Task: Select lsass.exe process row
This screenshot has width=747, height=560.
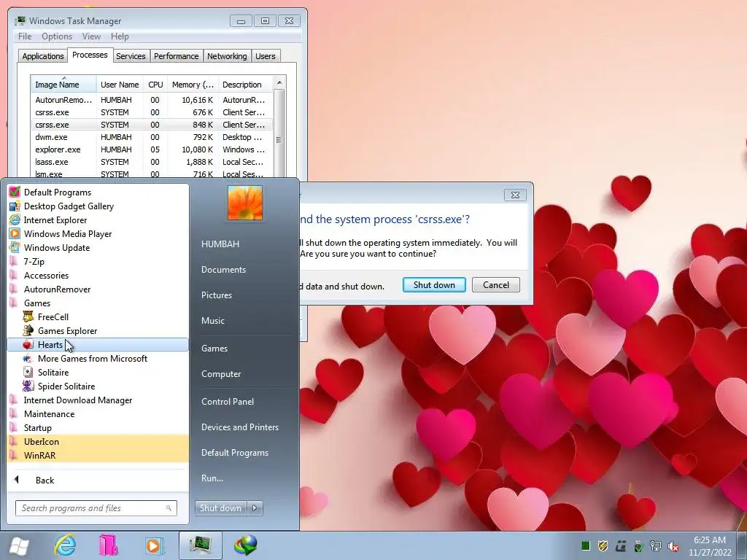Action: pyautogui.click(x=152, y=162)
